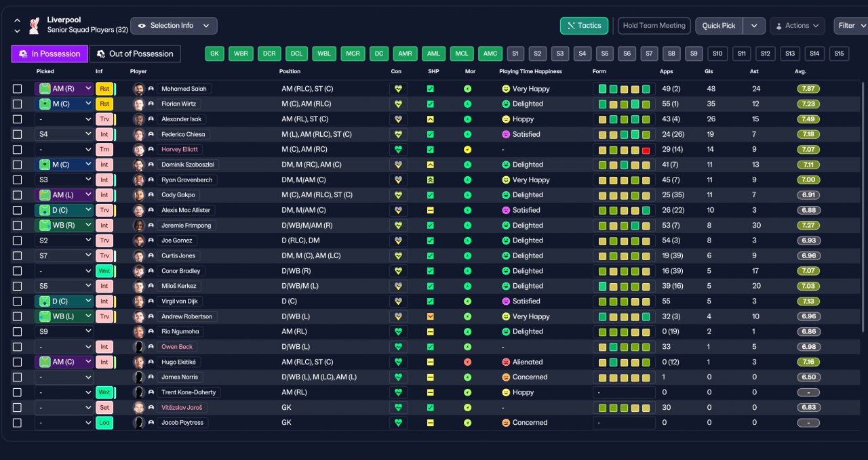Click Florian Wirtz's Rst info badge

click(104, 104)
